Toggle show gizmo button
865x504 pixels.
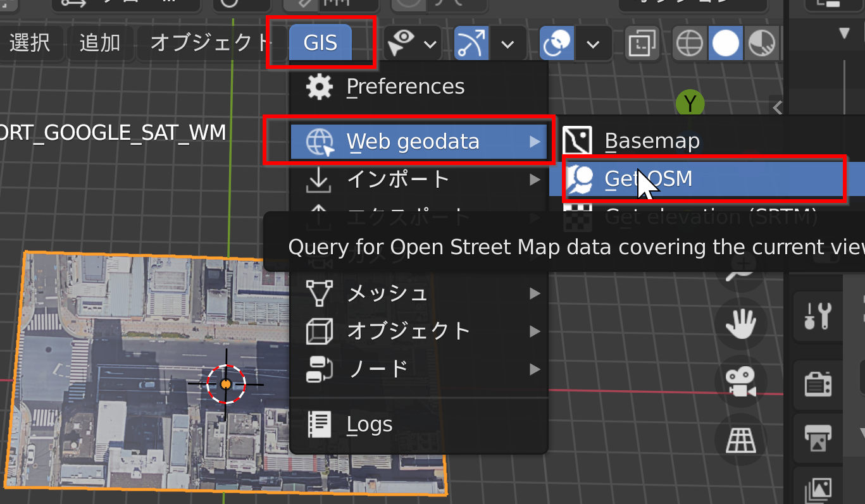[471, 43]
